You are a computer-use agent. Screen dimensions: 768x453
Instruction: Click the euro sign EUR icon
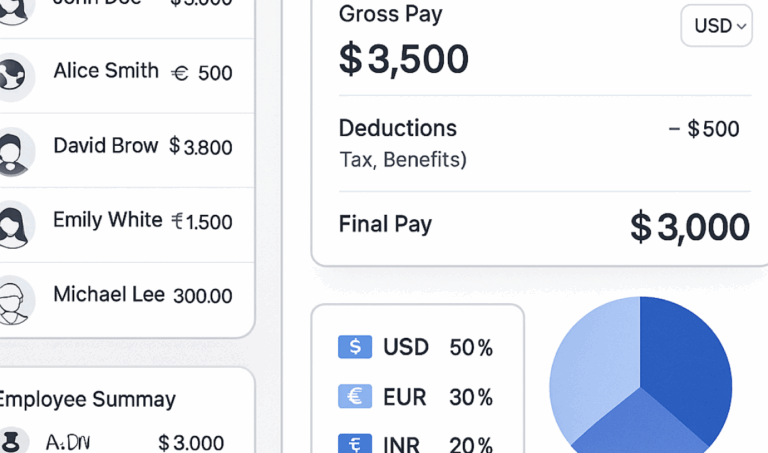coord(355,396)
